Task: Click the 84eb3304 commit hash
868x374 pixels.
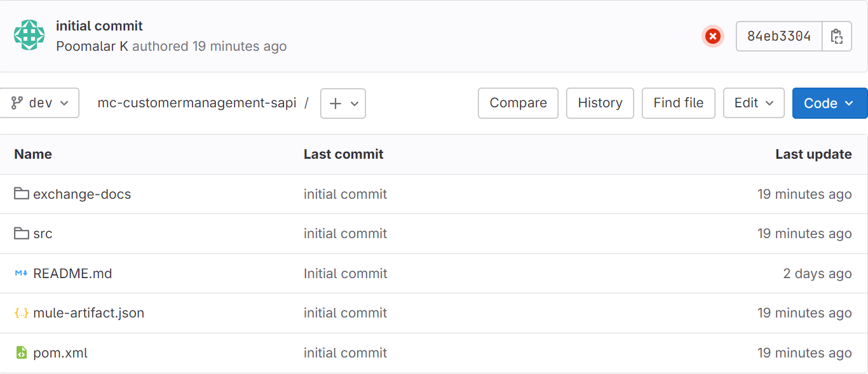Action: pyautogui.click(x=779, y=37)
